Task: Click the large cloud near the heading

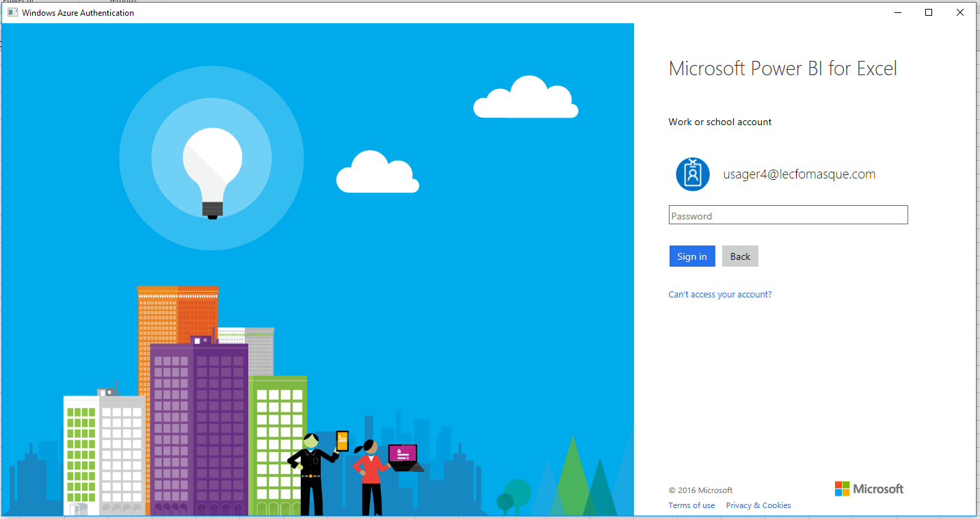Action: pos(525,98)
